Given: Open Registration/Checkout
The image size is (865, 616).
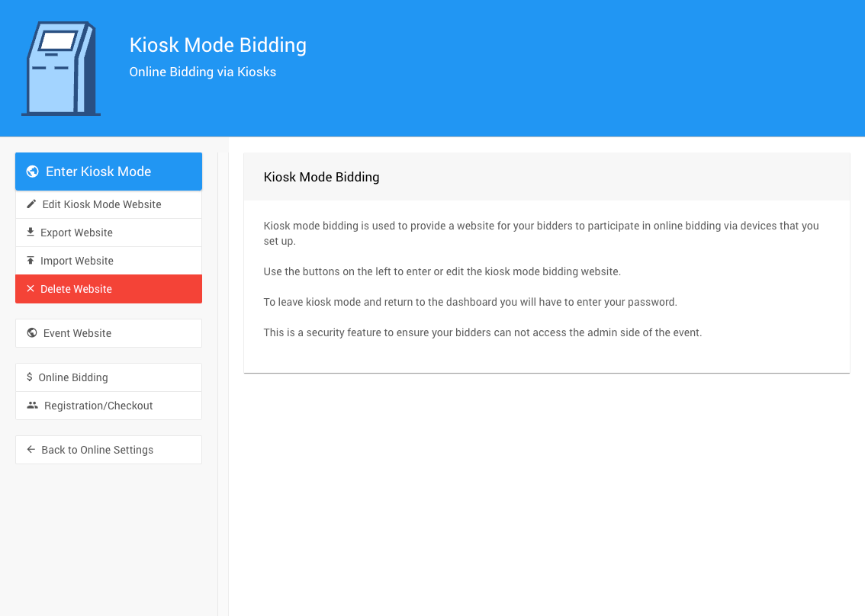Looking at the screenshot, I should (98, 406).
